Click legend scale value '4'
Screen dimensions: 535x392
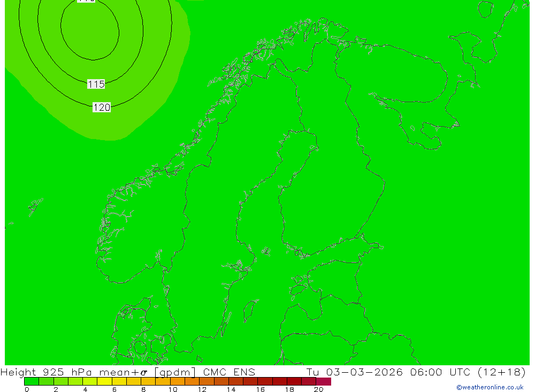click(85, 389)
